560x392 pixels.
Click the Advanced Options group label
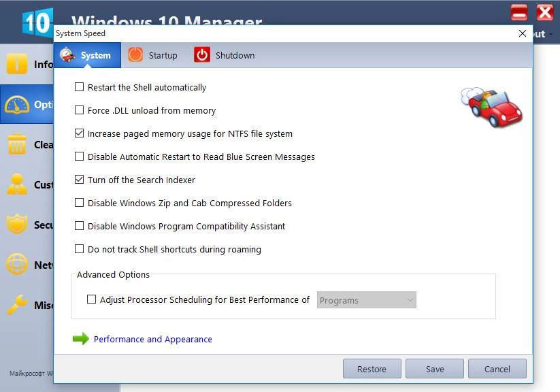[x=113, y=274]
